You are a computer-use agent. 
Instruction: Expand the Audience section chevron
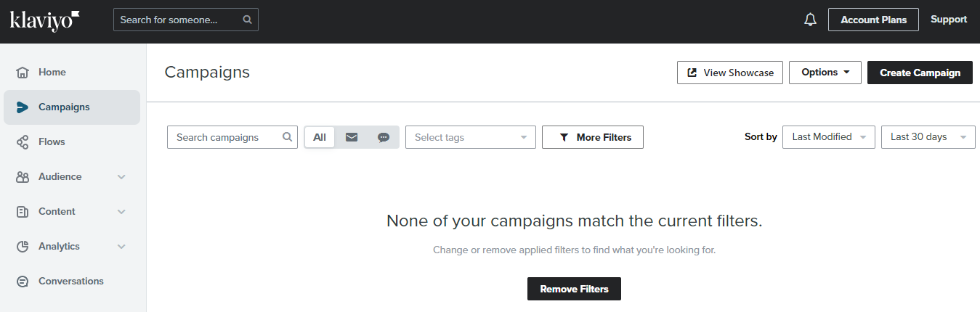coord(121,177)
